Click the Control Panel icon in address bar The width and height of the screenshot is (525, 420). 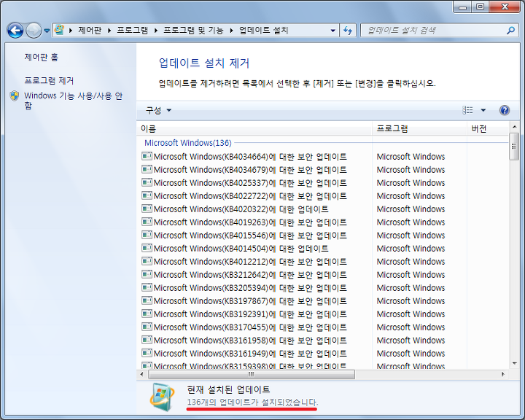point(59,30)
